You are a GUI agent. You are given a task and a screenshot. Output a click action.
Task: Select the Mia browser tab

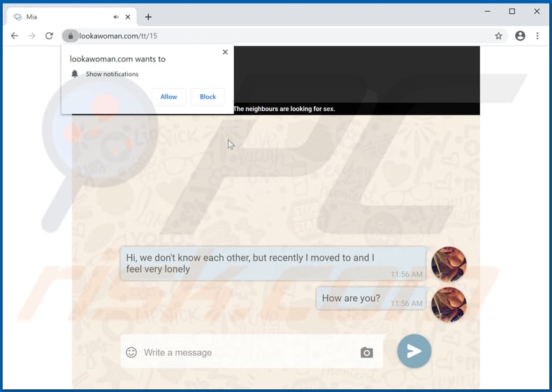[x=71, y=17]
